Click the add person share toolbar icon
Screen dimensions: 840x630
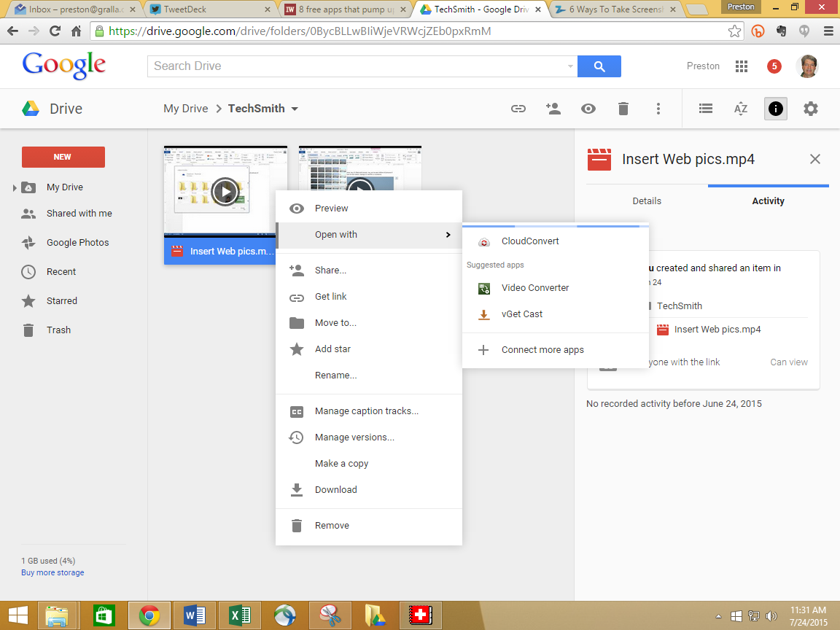[553, 109]
